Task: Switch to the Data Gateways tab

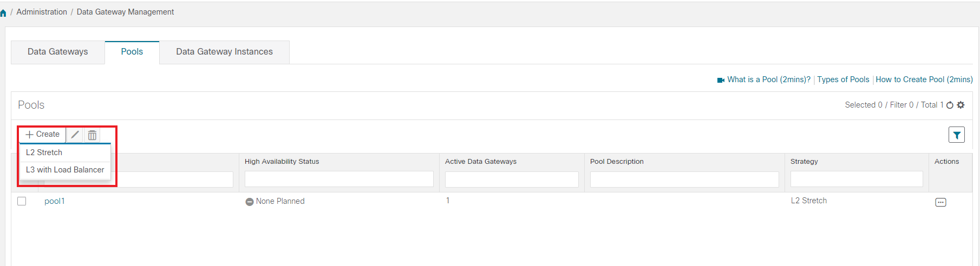Action: pyautogui.click(x=58, y=52)
